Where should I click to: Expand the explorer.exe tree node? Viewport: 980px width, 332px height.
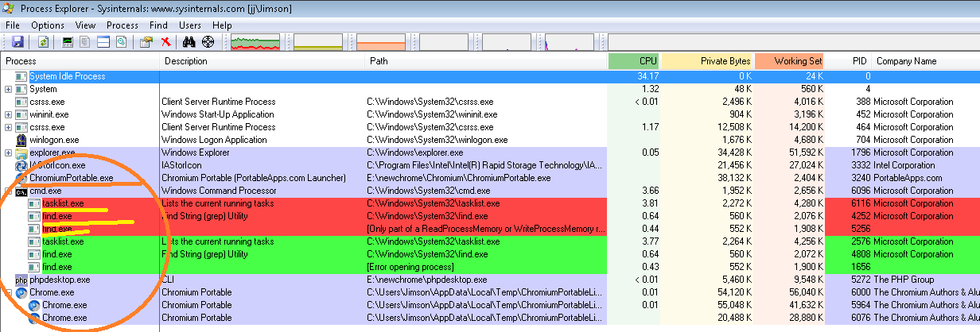8,152
